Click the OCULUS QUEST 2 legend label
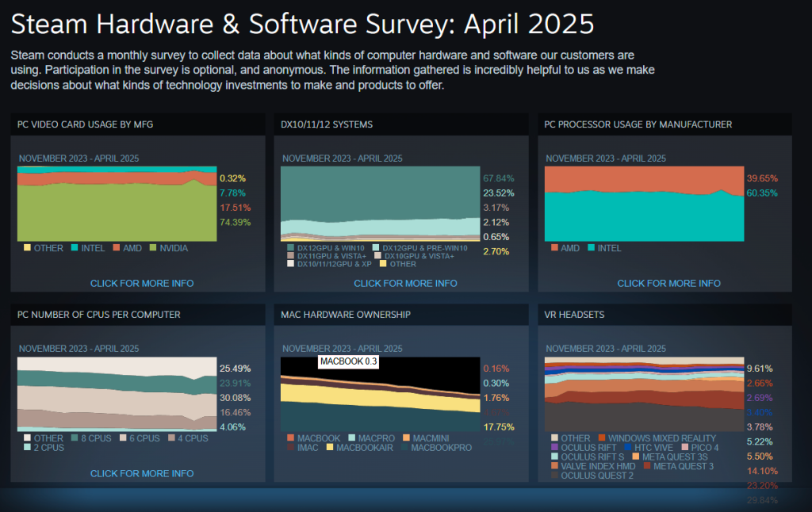 click(597, 476)
